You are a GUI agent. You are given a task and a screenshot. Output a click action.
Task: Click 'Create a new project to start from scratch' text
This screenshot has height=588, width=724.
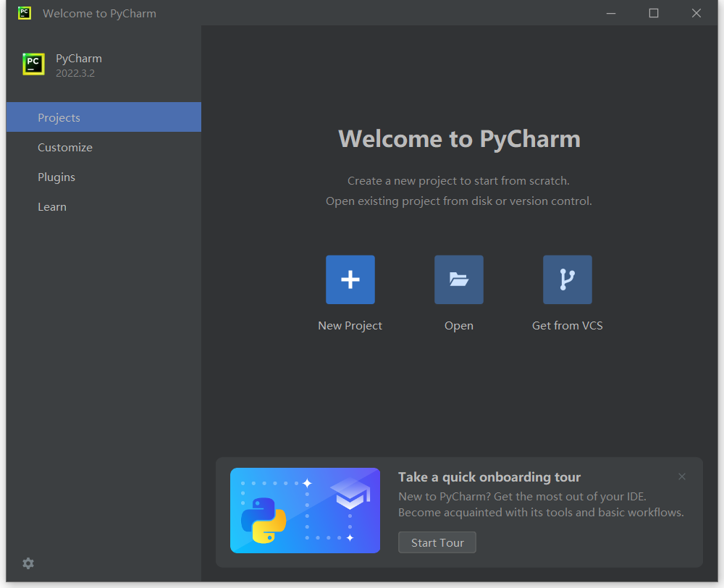click(x=458, y=181)
